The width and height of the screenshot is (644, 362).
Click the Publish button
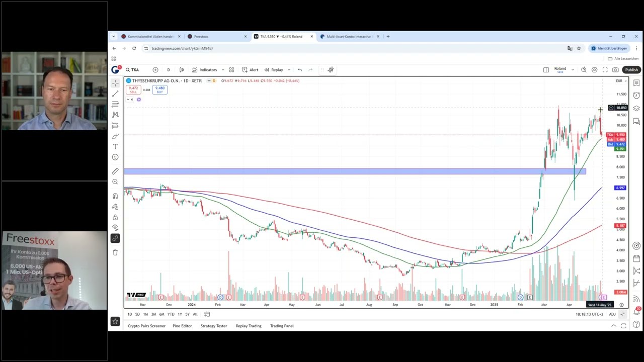pos(631,70)
